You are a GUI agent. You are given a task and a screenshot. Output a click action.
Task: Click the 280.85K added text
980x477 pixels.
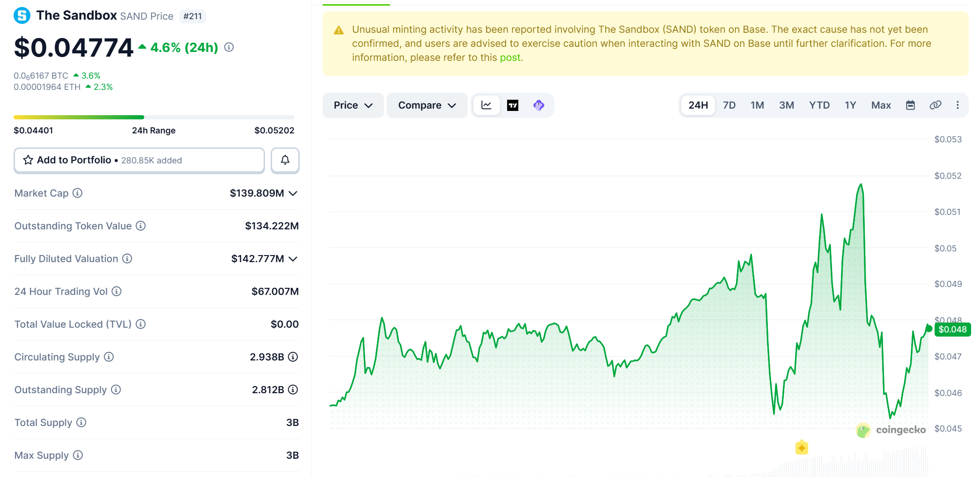[152, 161]
